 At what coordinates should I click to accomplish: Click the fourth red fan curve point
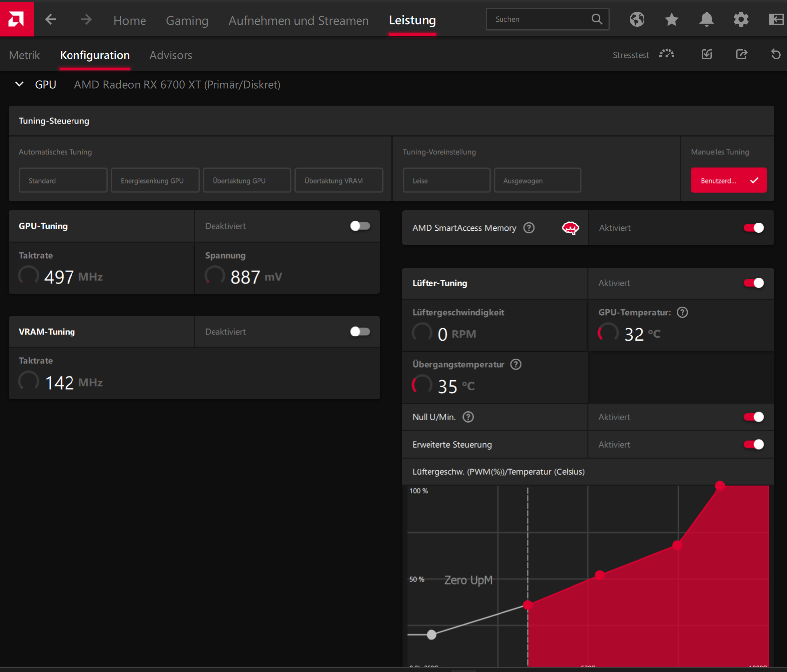677,545
